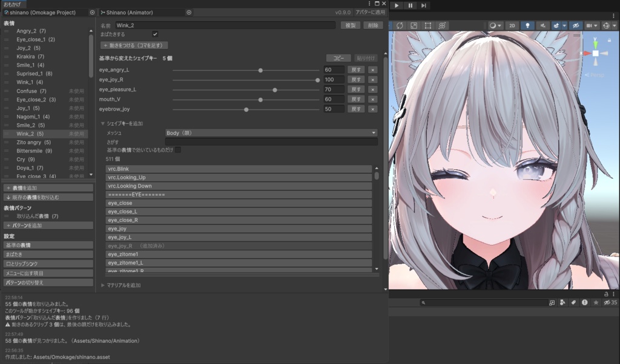
Task: Toggle 基準の表情で効いているものだけ checkbox
Action: (178, 150)
